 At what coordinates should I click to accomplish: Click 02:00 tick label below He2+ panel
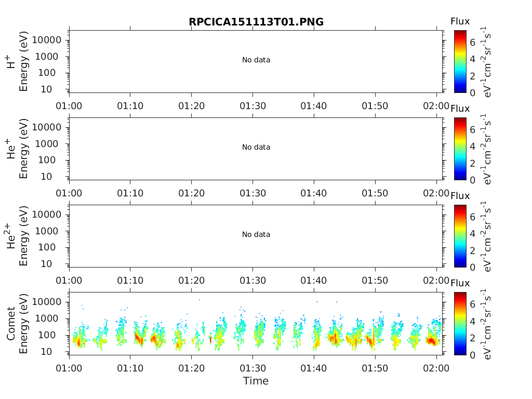(x=436, y=281)
